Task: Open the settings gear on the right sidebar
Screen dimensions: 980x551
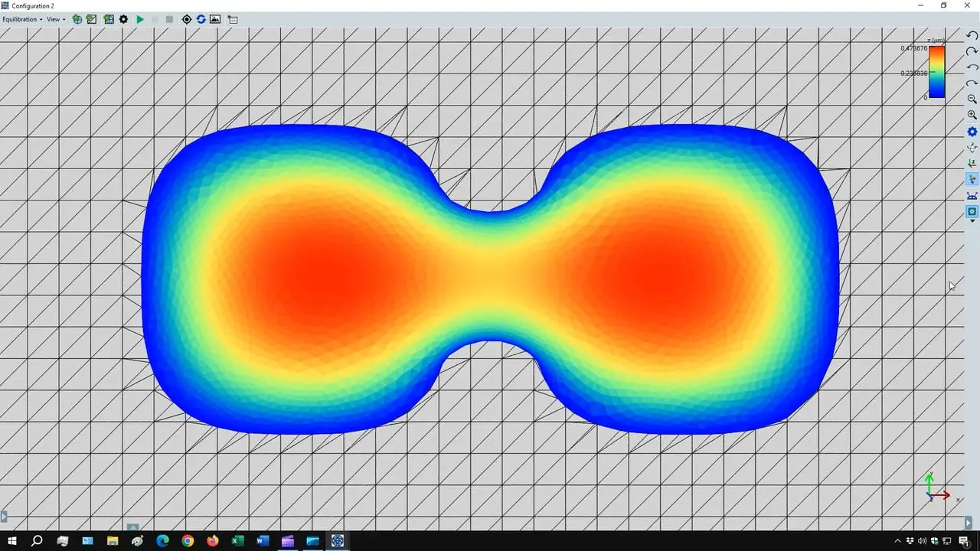Action: tap(972, 131)
